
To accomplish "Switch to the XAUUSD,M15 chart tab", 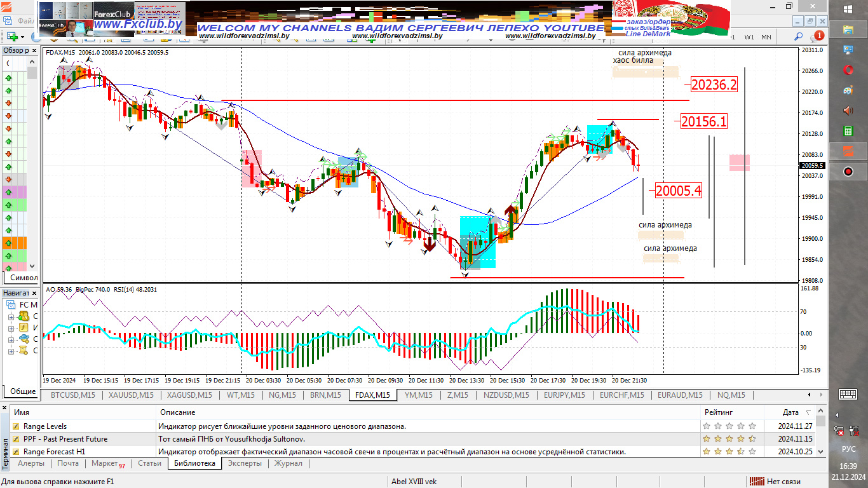I will tap(131, 395).
